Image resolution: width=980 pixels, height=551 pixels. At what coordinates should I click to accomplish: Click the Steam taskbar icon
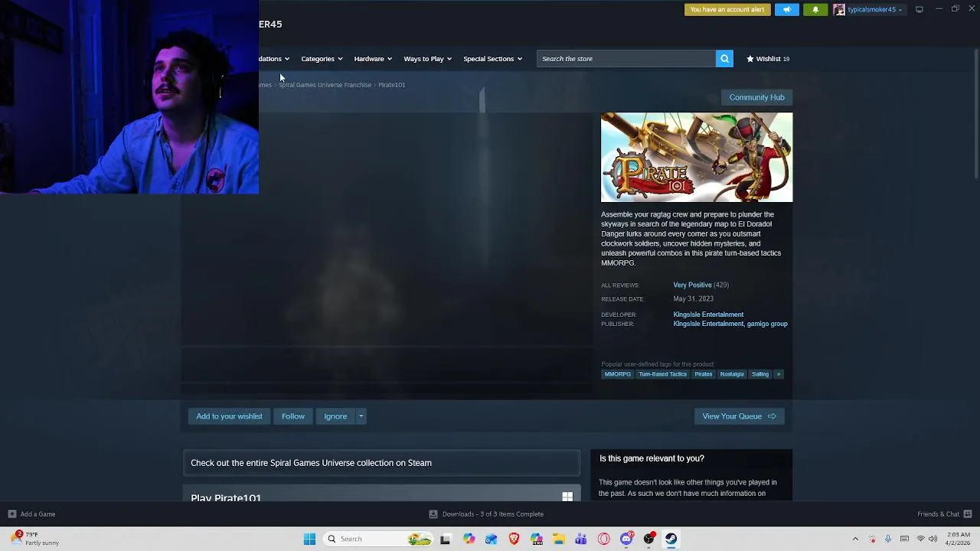(671, 539)
